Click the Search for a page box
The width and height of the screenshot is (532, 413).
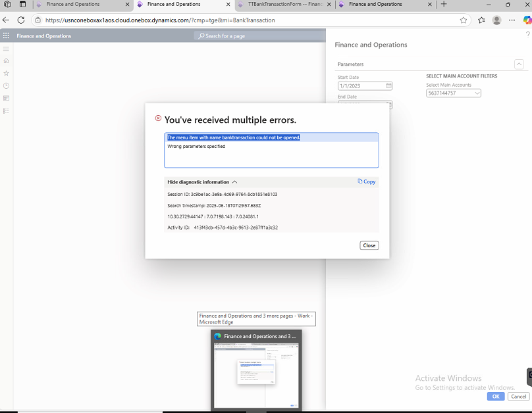tap(259, 36)
